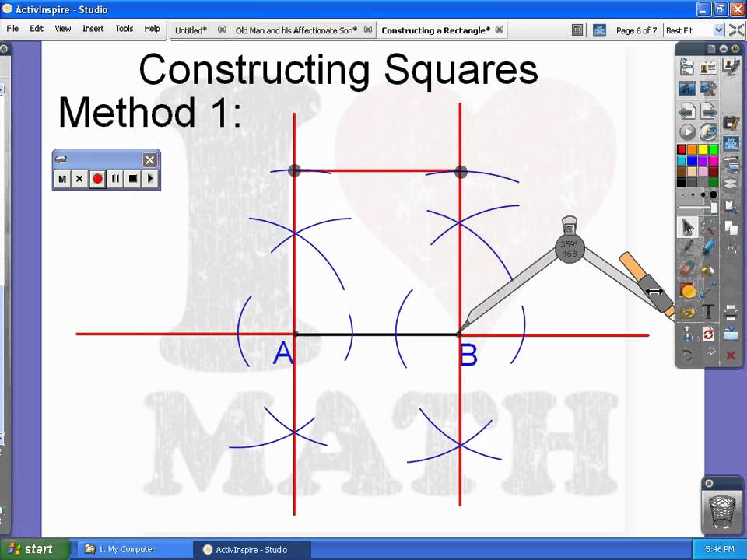Toggle fullscreen with the crossed arrows icon

737,30
